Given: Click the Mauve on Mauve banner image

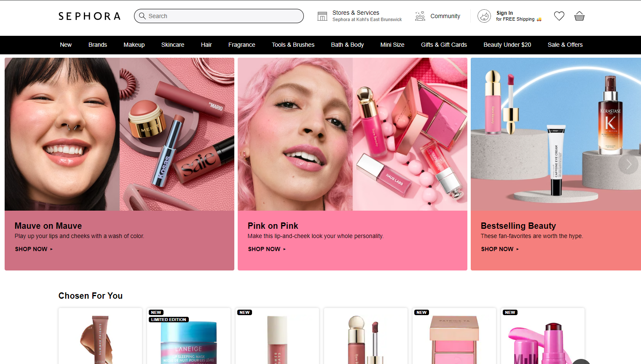Looking at the screenshot, I should pyautogui.click(x=119, y=134).
